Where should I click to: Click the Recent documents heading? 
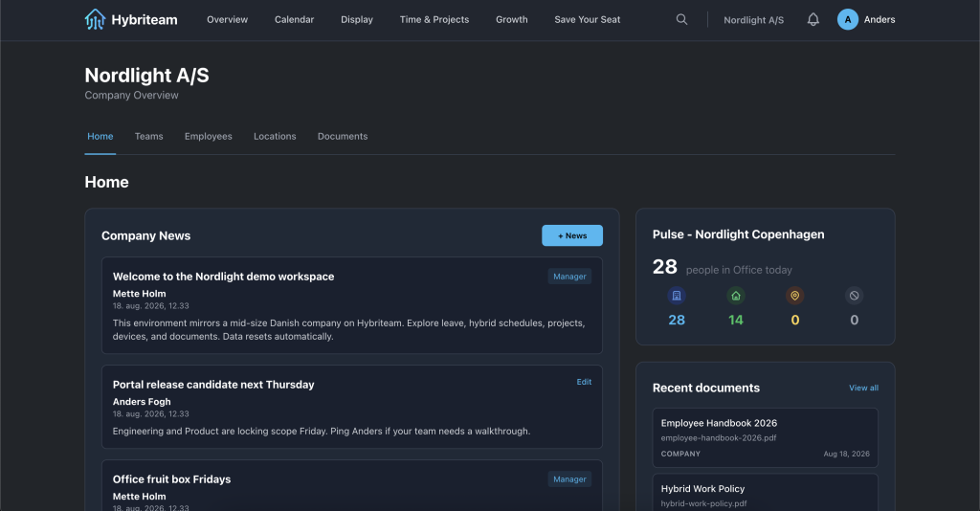tap(706, 388)
